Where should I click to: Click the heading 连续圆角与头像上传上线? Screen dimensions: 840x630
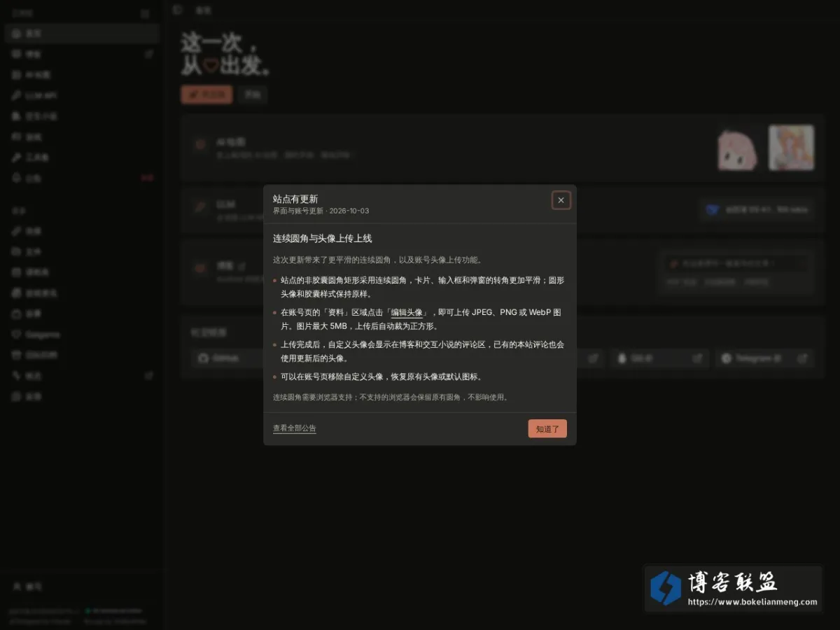tap(322, 239)
